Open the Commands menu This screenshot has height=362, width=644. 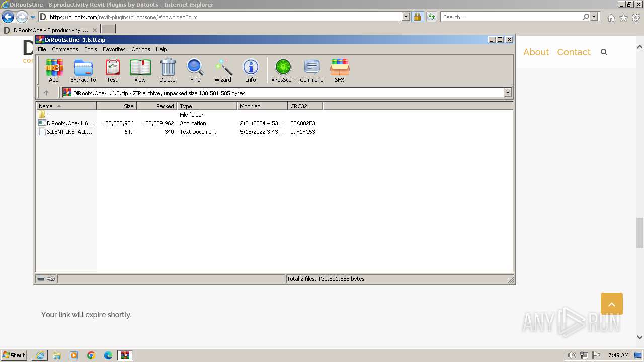[x=65, y=49]
